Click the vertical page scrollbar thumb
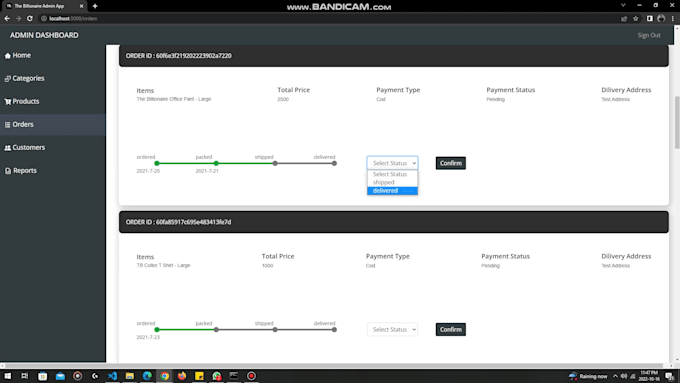 pos(677,123)
